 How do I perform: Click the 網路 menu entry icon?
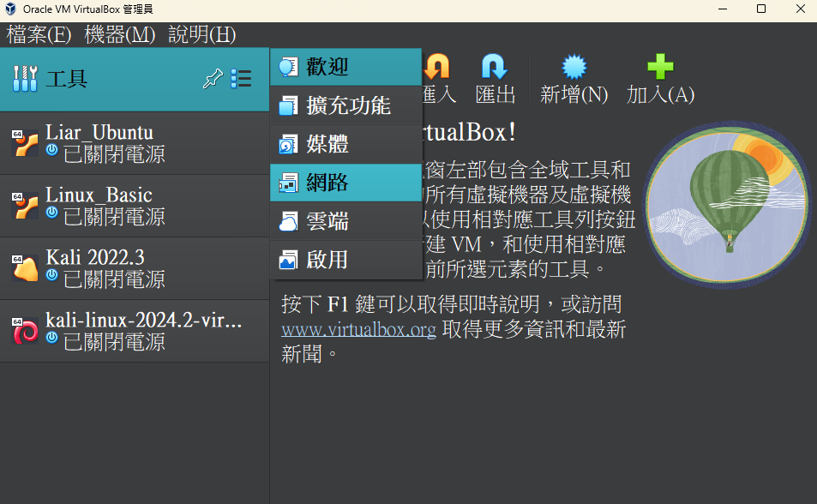coord(288,183)
